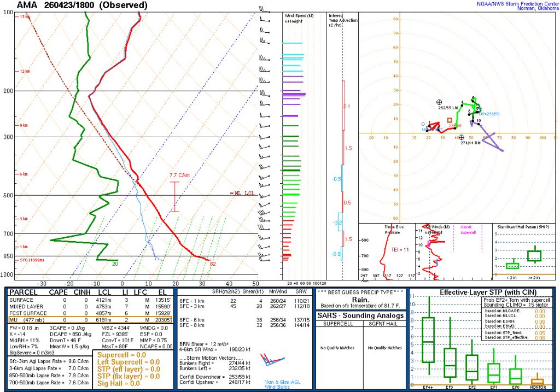560x392 pixels.
Task: Click the TEI = 11 label
Action: coord(400,249)
